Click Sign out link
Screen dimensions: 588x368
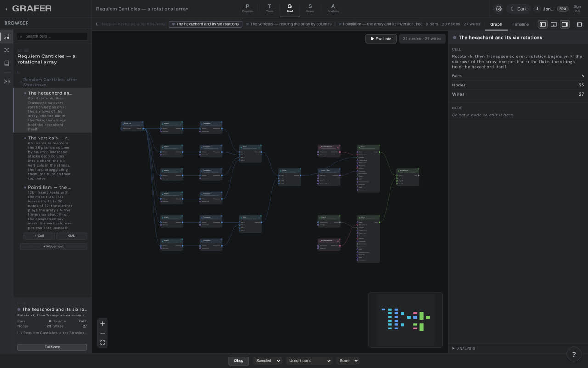[x=577, y=9]
